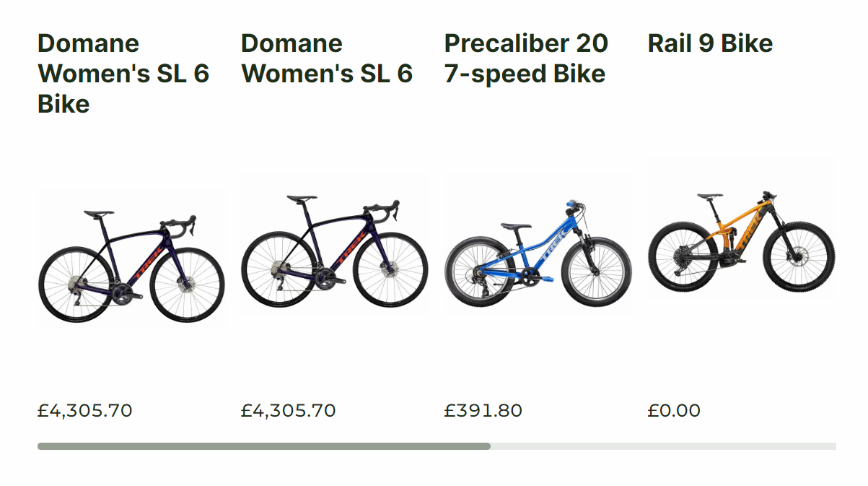This screenshot has height=486, width=868.
Task: Open the Rail 9 Bike title link
Action: (x=710, y=43)
